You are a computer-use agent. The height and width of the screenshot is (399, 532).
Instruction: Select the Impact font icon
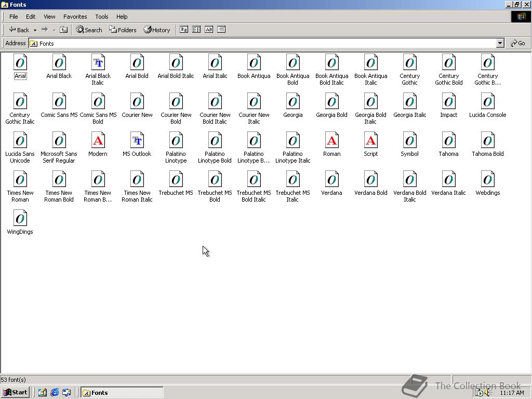tap(448, 105)
